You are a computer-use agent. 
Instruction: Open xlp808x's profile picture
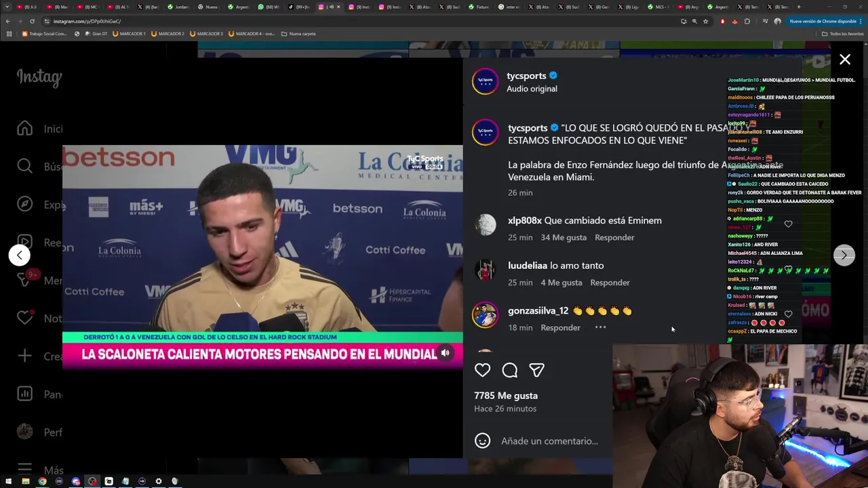click(x=485, y=224)
